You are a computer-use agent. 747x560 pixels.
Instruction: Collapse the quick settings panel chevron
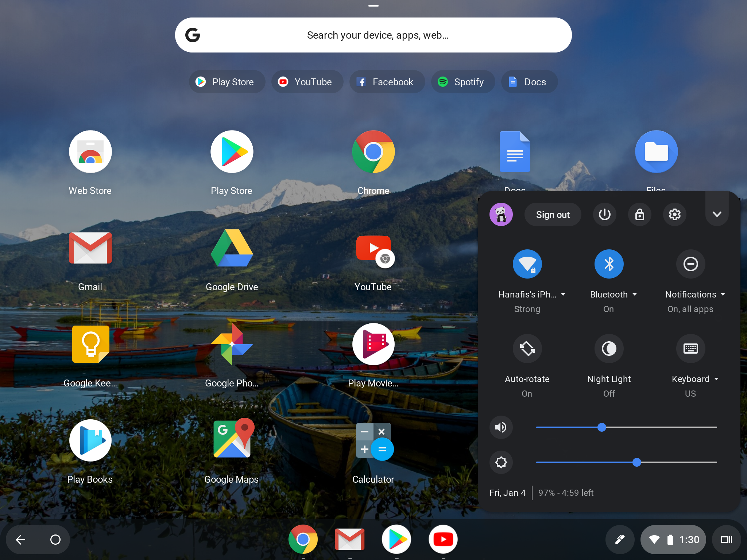tap(717, 214)
